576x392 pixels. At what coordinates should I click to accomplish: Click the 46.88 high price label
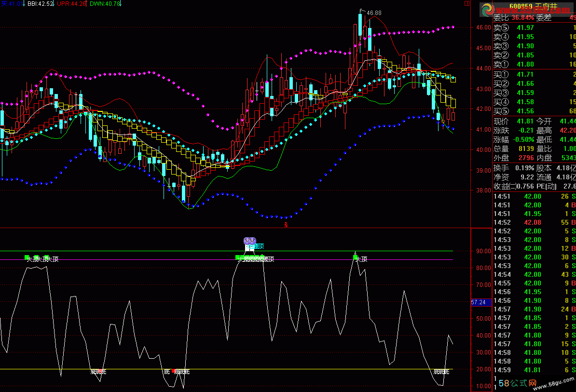374,13
